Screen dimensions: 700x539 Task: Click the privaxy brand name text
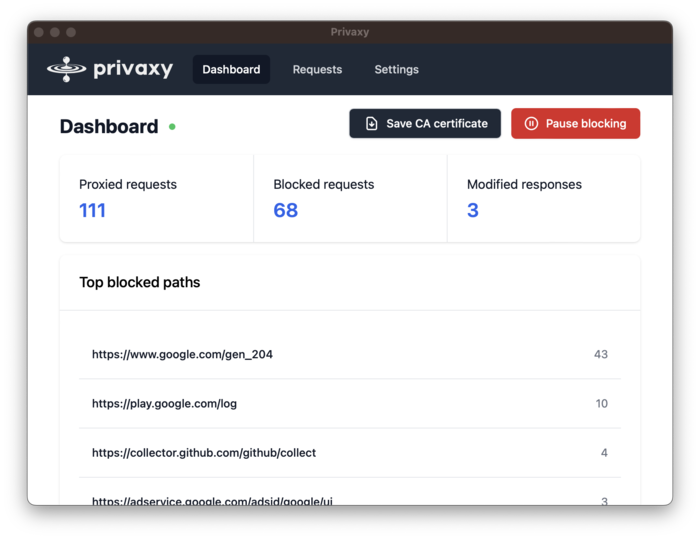point(133,69)
